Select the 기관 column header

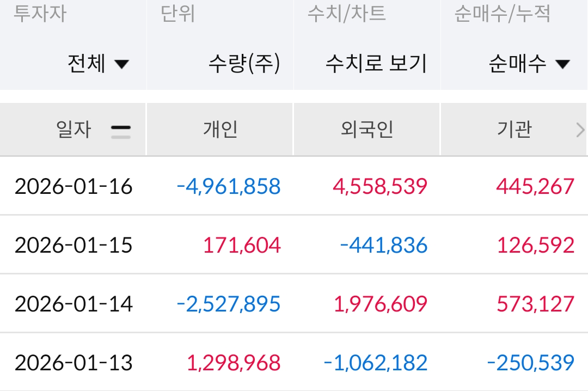(x=514, y=130)
